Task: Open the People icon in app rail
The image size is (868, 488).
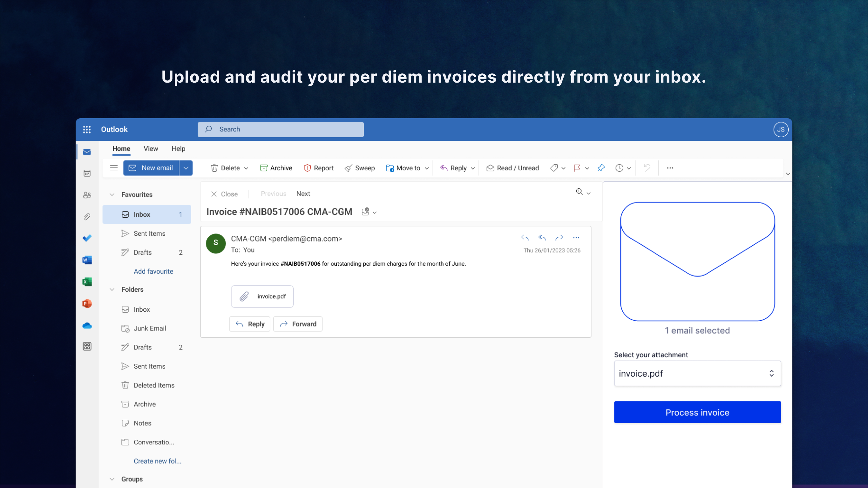Action: tap(87, 195)
